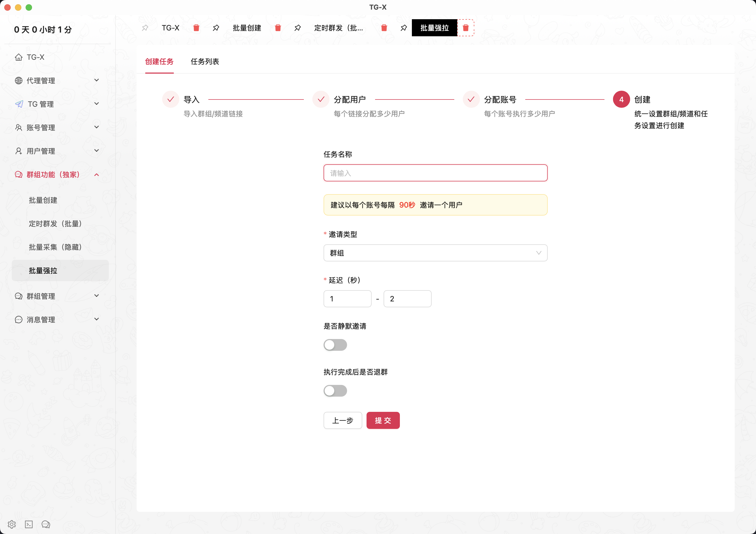
Task: Click the chat bubble icon of 群组功能（独家）
Action: coord(19,174)
